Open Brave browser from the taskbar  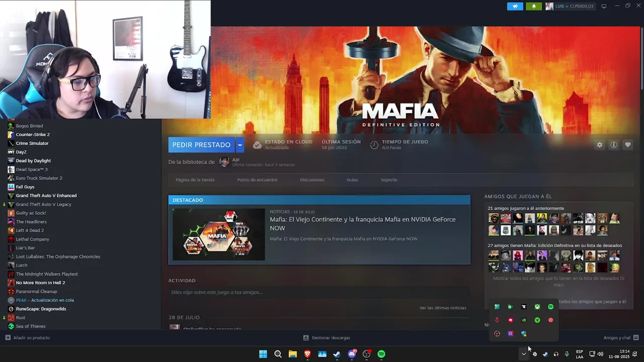[x=307, y=354]
